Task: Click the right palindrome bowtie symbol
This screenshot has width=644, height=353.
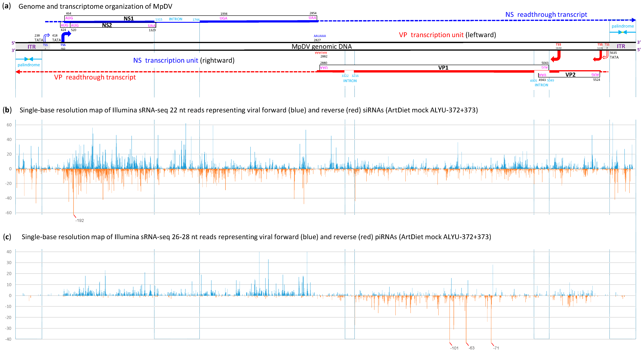Action: [623, 32]
